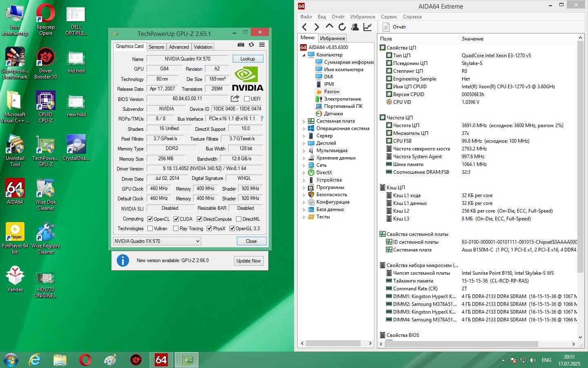Viewport: 588px width, 368px height.
Task: Click the AIDA64 Forward navigation arrow
Action: pyautogui.click(x=316, y=27)
